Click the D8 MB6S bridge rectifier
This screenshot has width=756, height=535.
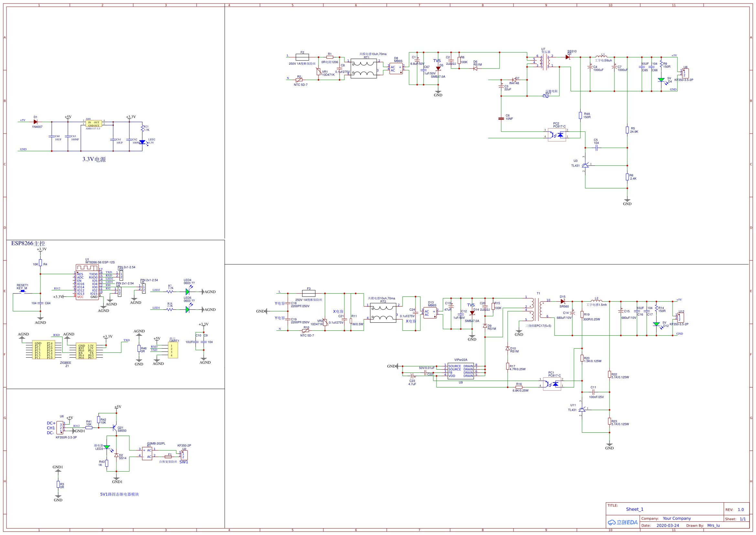[396, 69]
